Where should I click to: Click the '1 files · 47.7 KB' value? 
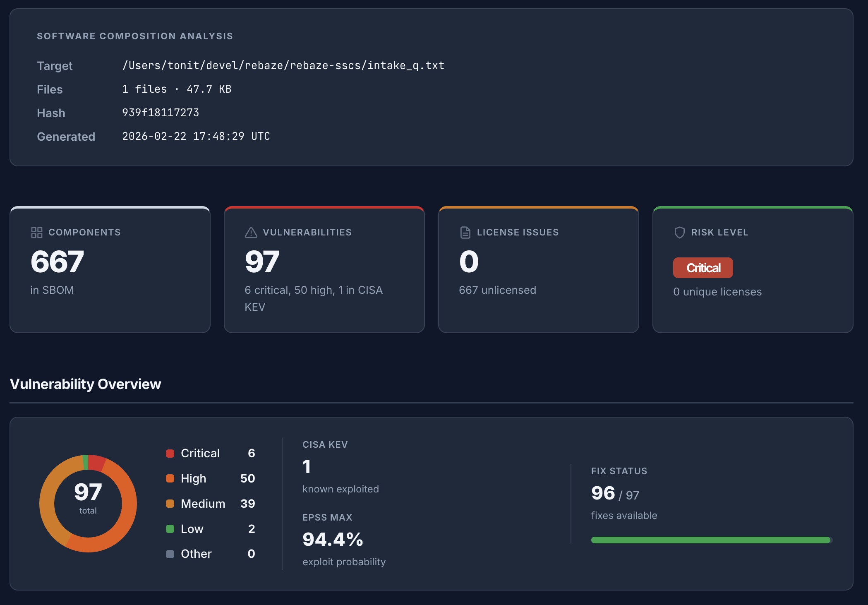tap(177, 89)
